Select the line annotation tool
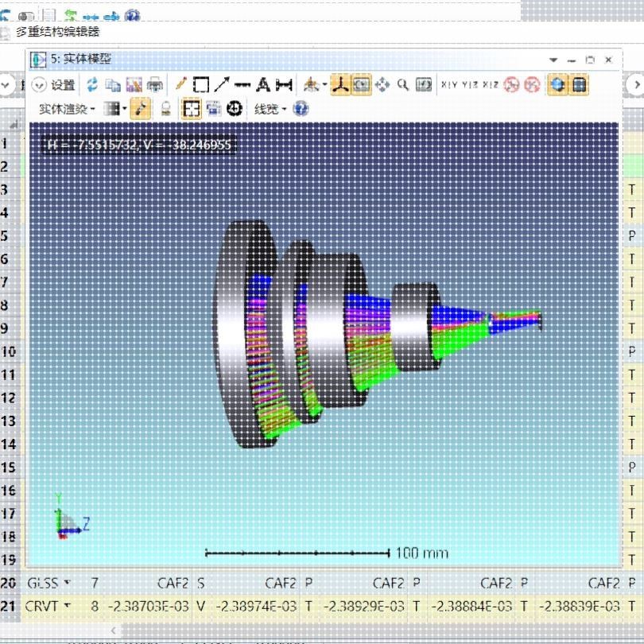Image resolution: width=644 pixels, height=644 pixels. [x=242, y=85]
